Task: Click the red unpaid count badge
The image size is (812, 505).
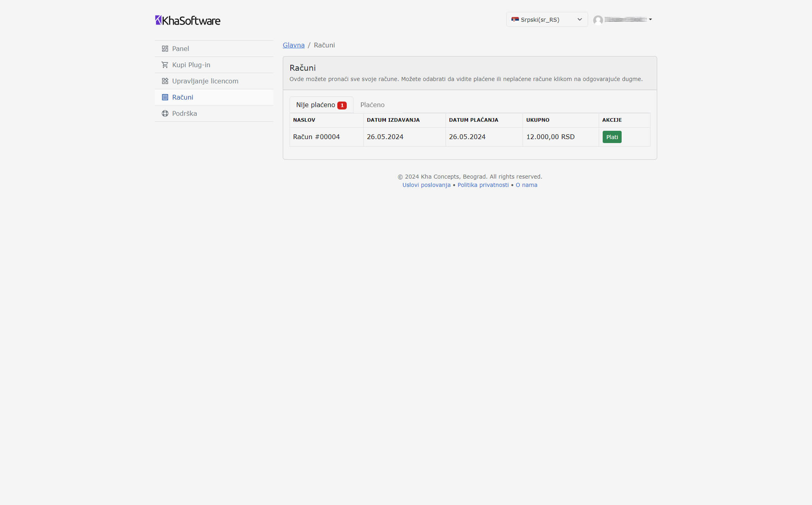Action: [342, 106]
